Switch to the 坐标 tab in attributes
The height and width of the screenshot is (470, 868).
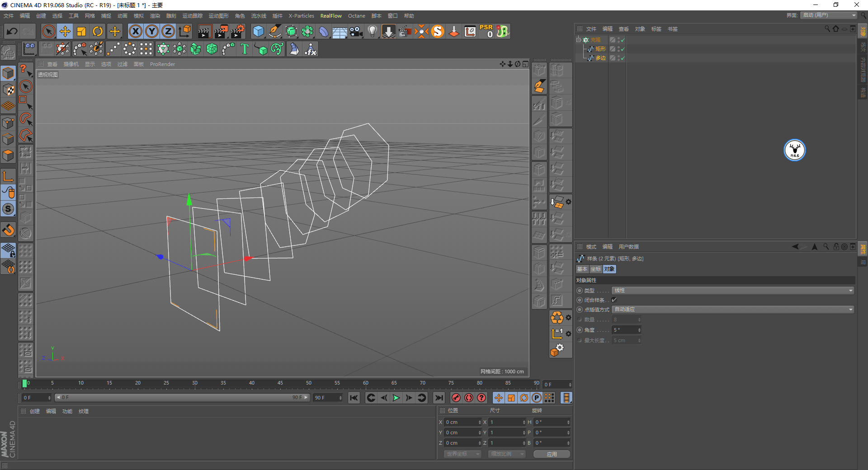[596, 269]
